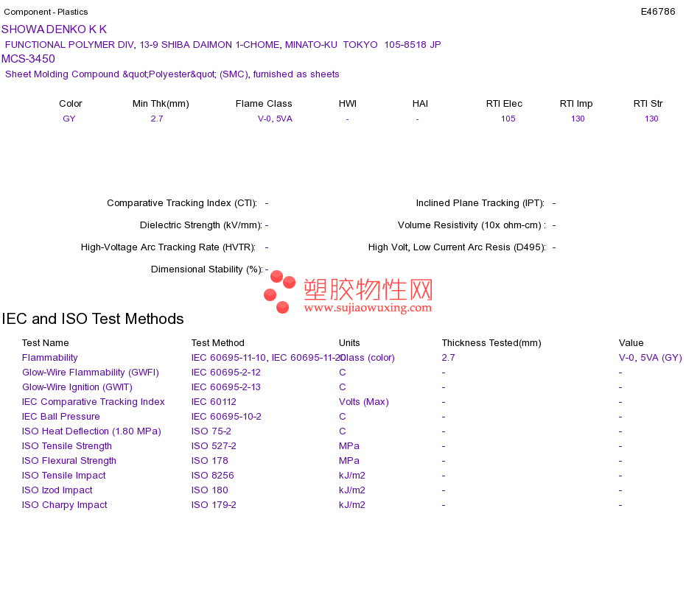Screen dimensions: 700x589
Task: Click the 'Sheet Molding Compound' description text
Action: [172, 74]
